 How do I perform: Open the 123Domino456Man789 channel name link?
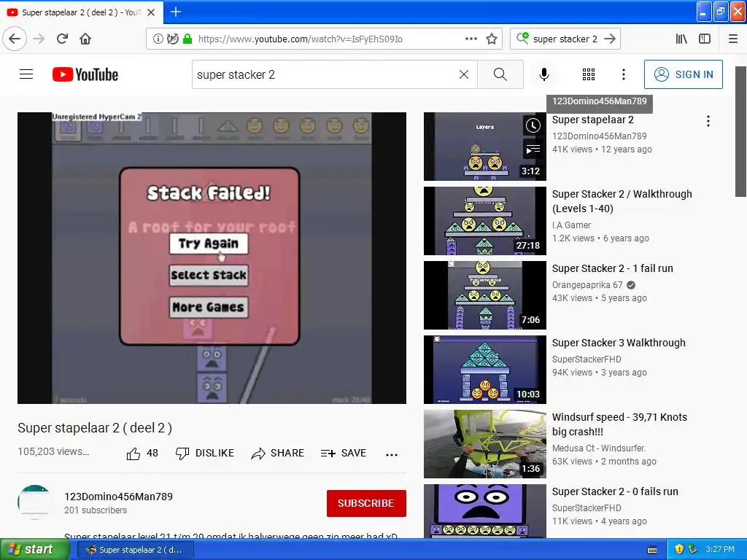point(119,497)
